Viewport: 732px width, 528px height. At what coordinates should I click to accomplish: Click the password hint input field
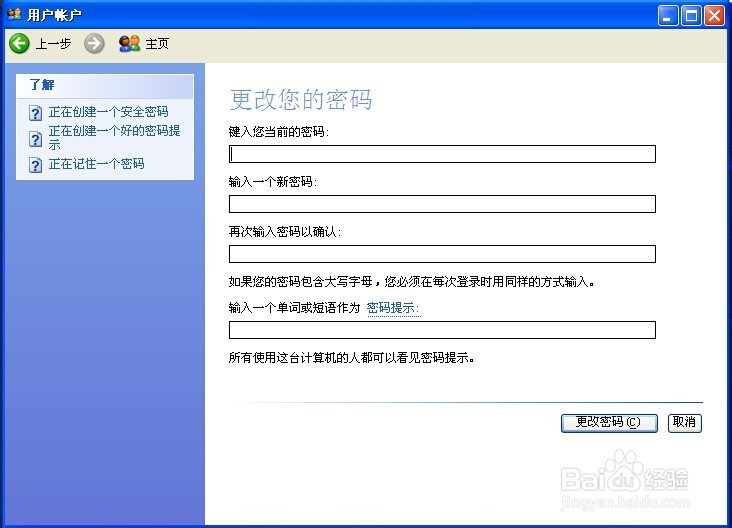(x=442, y=330)
